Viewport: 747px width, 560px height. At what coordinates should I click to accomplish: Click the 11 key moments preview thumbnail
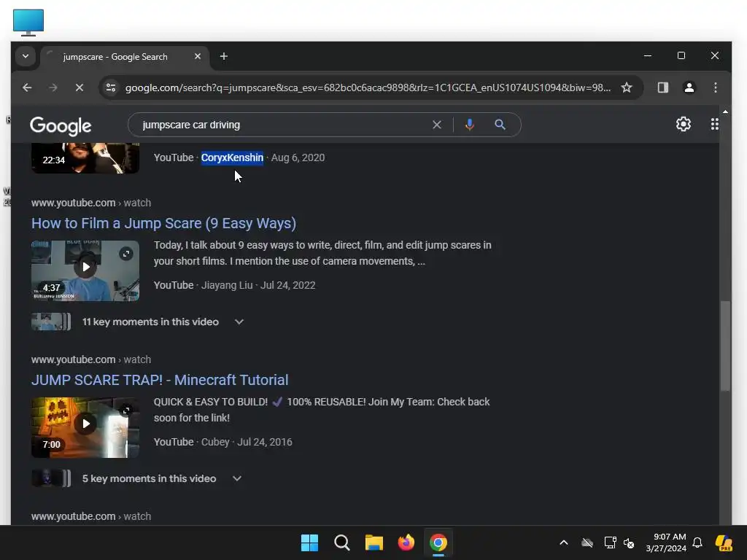coord(51,322)
